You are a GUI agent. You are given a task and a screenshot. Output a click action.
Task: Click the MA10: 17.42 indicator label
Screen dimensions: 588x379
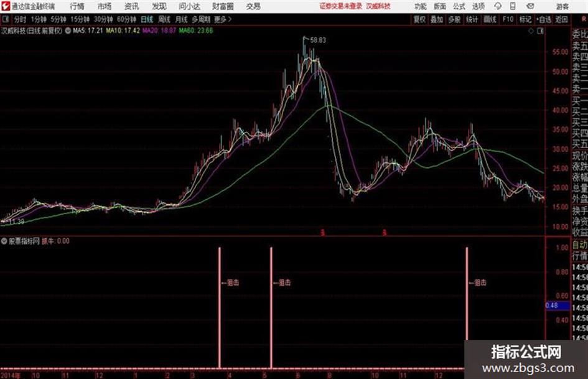pos(123,30)
